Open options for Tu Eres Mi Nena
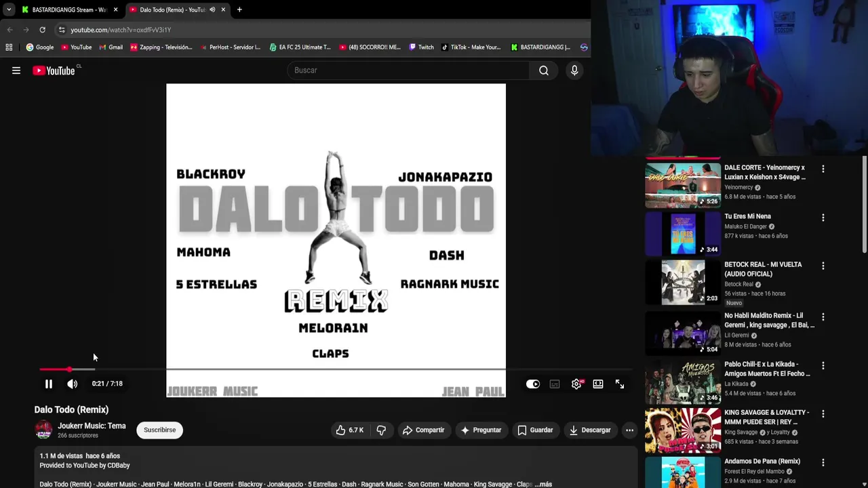This screenshot has height=488, width=868. pos(823,218)
